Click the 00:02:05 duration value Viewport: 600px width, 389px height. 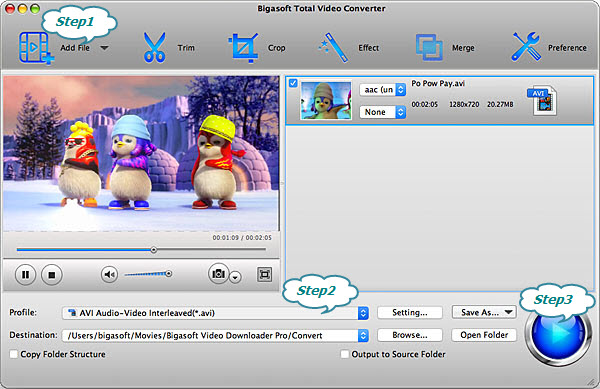(x=424, y=104)
